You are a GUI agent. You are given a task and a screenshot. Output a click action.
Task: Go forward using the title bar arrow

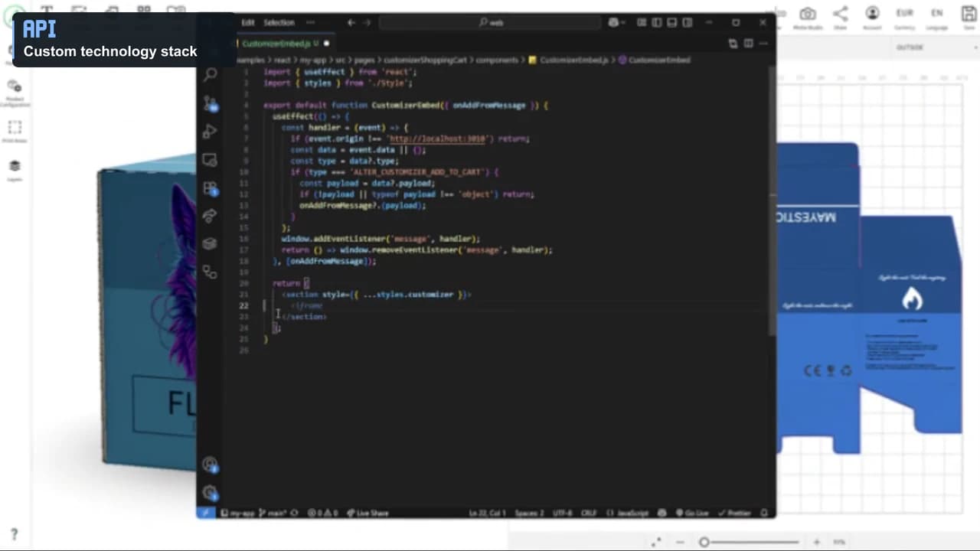click(368, 22)
